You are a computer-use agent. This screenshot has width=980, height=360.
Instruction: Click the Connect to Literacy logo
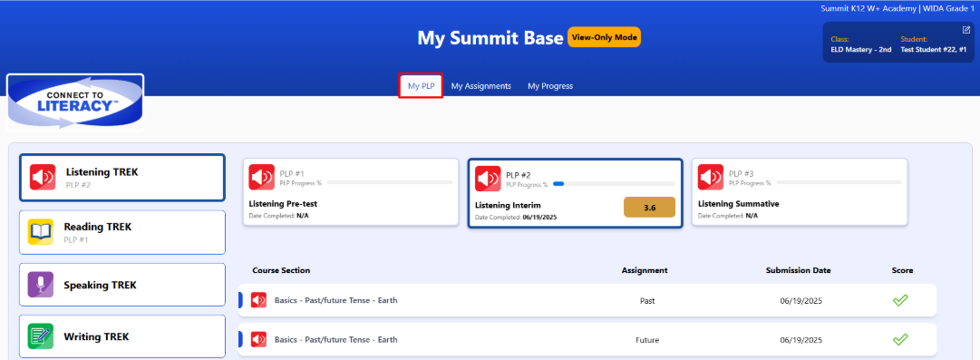coord(75,102)
